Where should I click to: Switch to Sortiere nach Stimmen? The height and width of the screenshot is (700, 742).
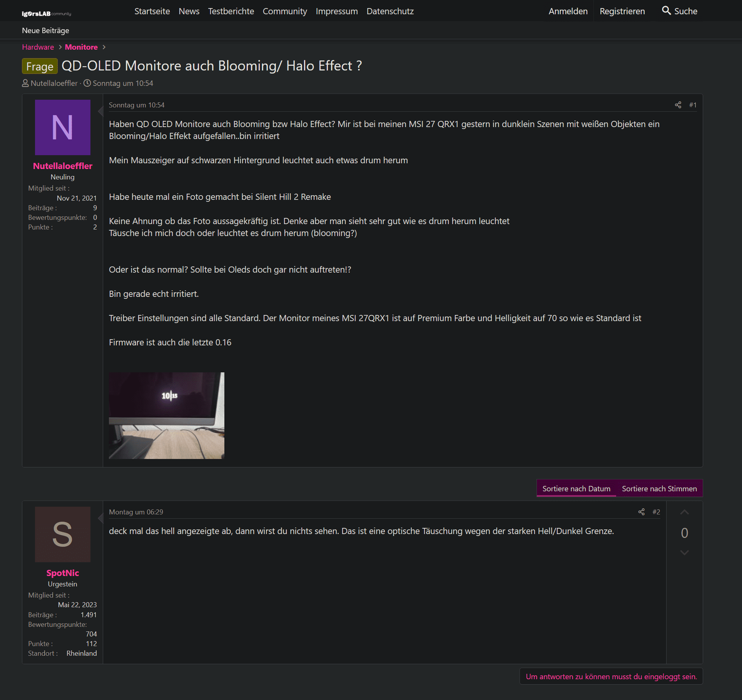[x=659, y=488]
